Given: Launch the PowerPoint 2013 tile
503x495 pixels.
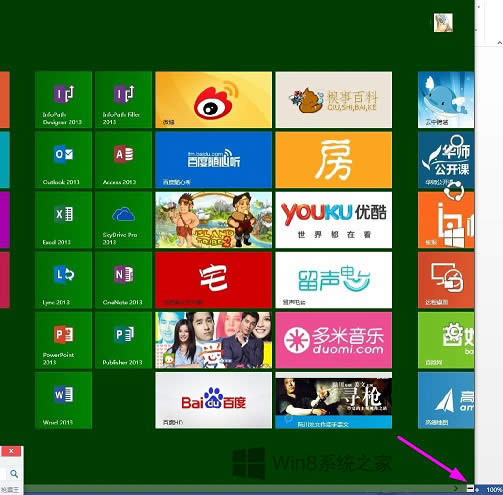Looking at the screenshot, I should pos(63,340).
